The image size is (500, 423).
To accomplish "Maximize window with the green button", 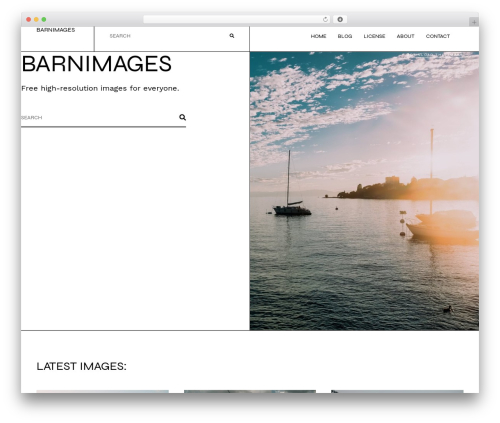I will (x=44, y=20).
